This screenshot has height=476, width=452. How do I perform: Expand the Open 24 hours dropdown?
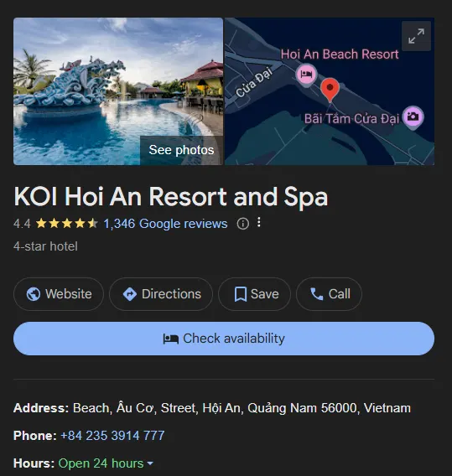pos(150,463)
